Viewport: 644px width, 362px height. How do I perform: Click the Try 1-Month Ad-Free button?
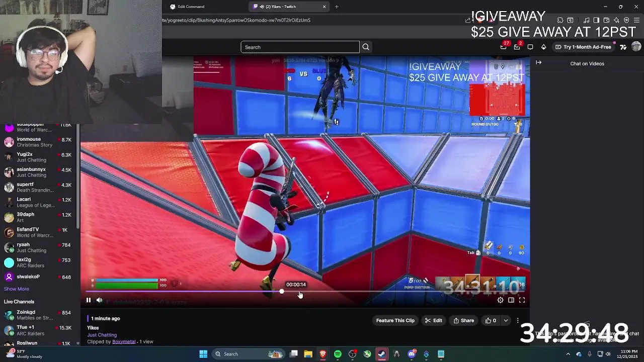click(x=584, y=47)
